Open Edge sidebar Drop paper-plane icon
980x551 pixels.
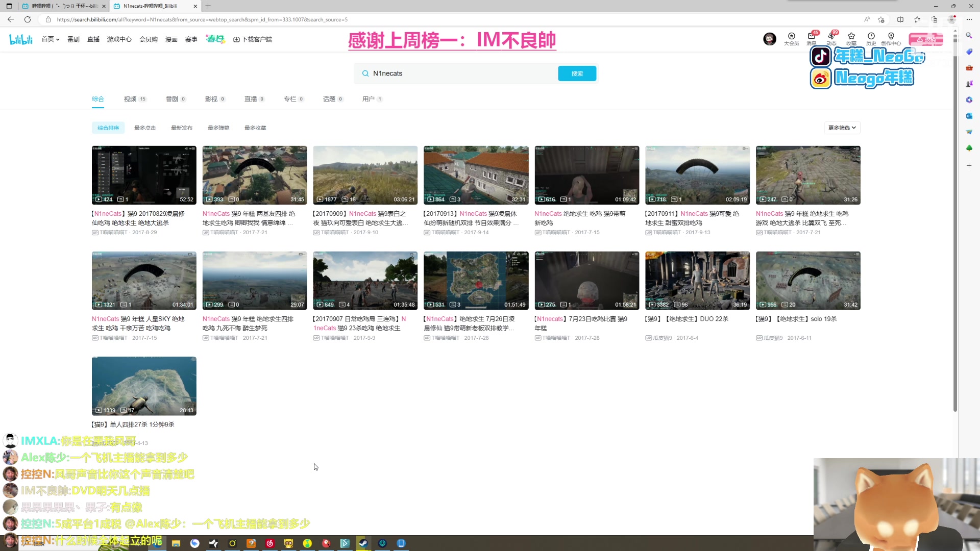pos(969,132)
